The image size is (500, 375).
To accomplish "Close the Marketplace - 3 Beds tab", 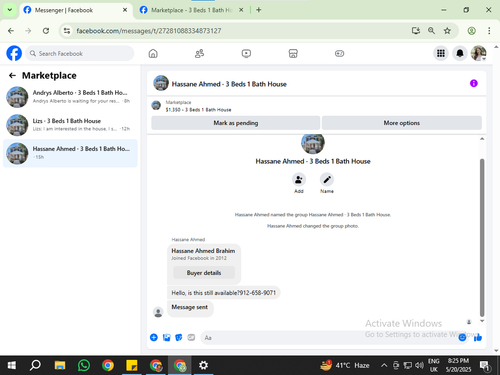I will [x=241, y=10].
